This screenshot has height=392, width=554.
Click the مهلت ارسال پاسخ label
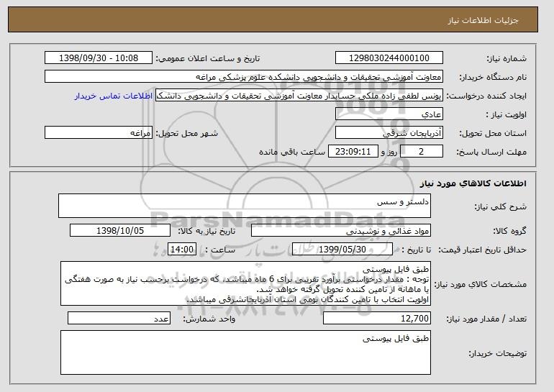tap(491, 152)
